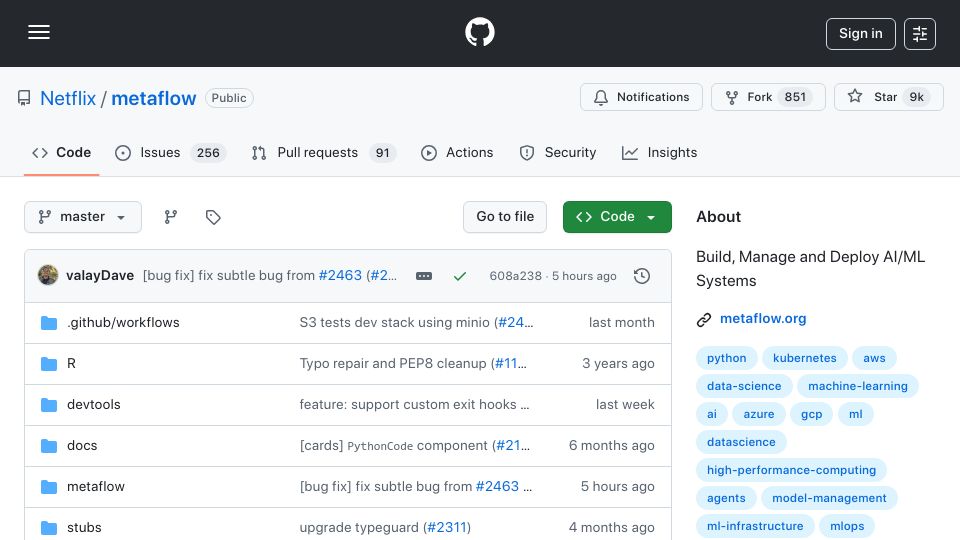
Task: Open 'upgrade typeguard' commit message
Action: [359, 528]
